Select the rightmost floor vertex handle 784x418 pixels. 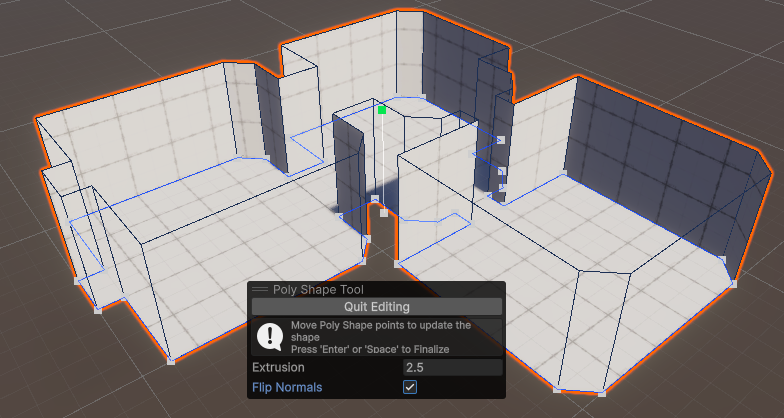[733, 285]
